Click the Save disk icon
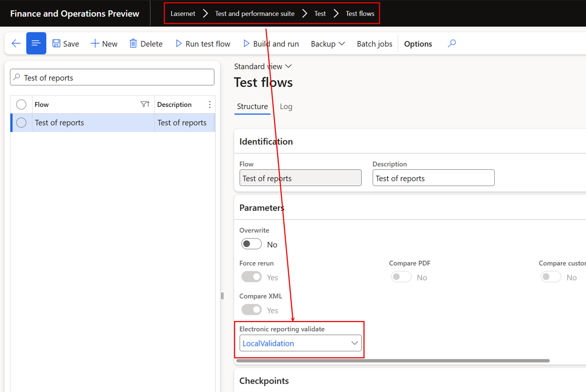This screenshot has height=392, width=586. click(x=56, y=43)
